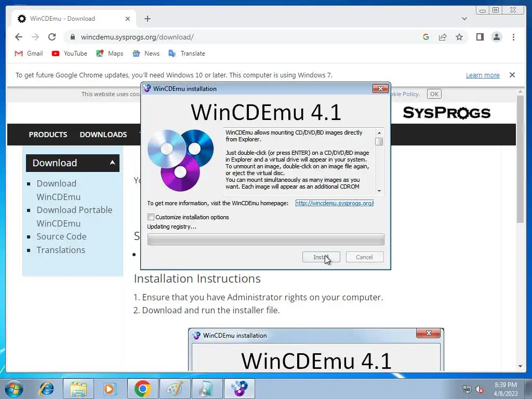
Task: Open the taskbar clock and date
Action: (x=506, y=389)
